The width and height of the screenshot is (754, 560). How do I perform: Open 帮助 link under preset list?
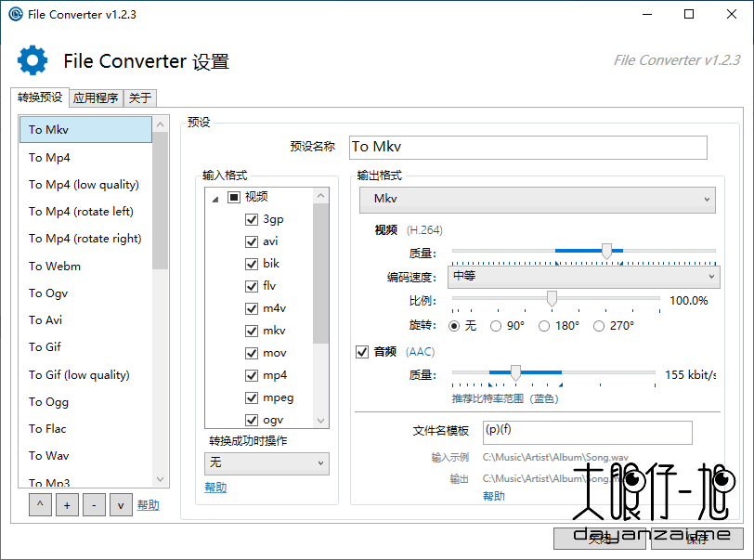click(x=149, y=504)
